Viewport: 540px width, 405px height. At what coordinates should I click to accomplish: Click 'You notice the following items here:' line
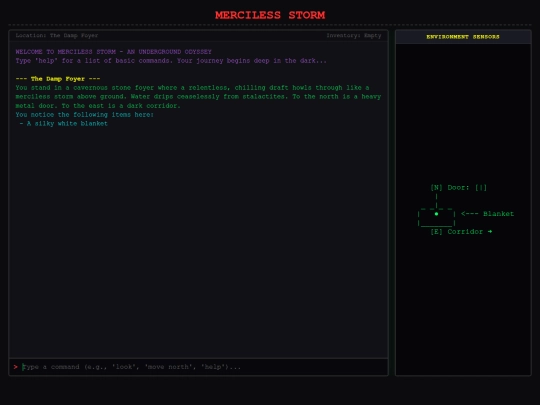(x=84, y=114)
